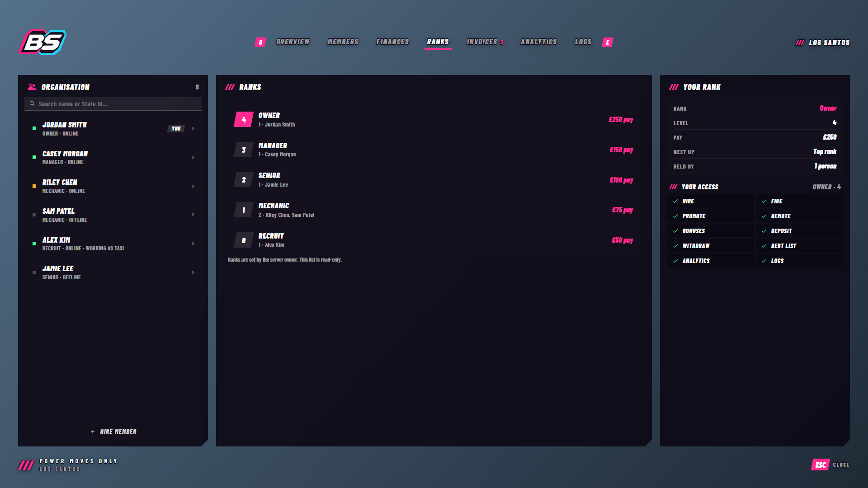Click the search magnifier icon
Image resolution: width=868 pixels, height=488 pixels.
pos(32,104)
